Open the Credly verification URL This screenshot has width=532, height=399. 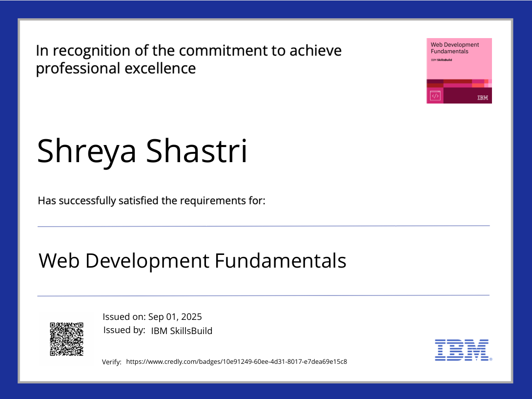237,361
